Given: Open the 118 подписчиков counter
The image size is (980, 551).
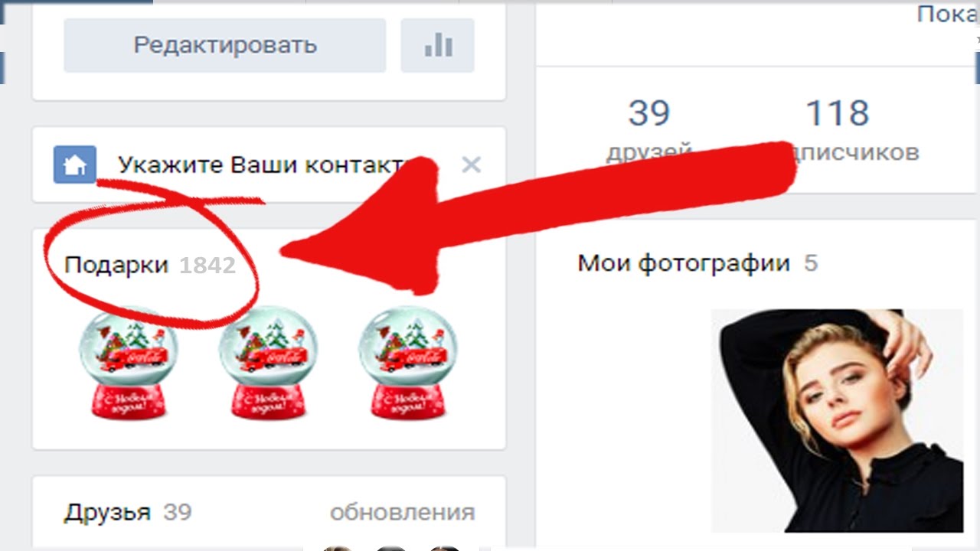Looking at the screenshot, I should [x=850, y=130].
